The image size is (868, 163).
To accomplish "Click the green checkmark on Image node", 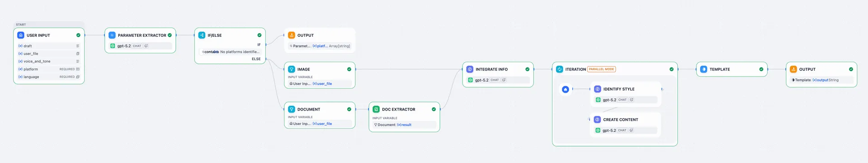I will click(x=349, y=69).
